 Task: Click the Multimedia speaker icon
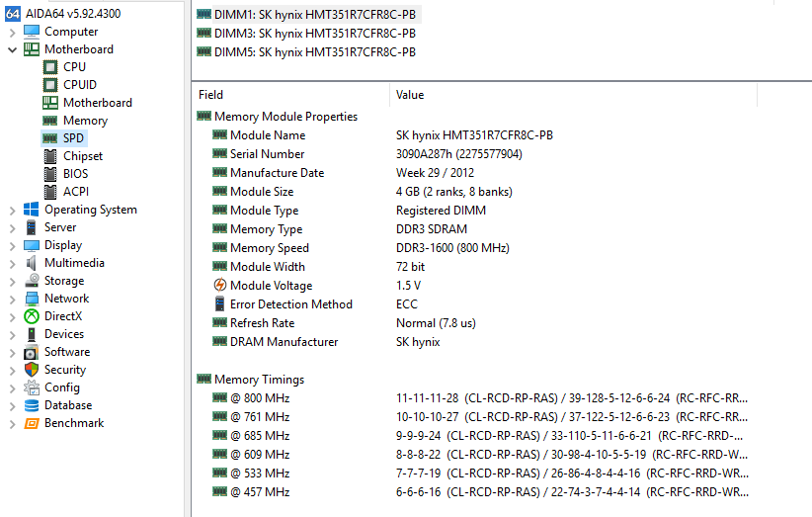pyautogui.click(x=31, y=263)
